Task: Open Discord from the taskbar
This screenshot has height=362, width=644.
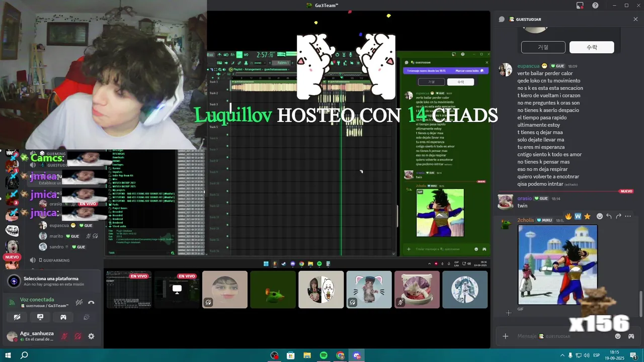Action: (x=357, y=355)
